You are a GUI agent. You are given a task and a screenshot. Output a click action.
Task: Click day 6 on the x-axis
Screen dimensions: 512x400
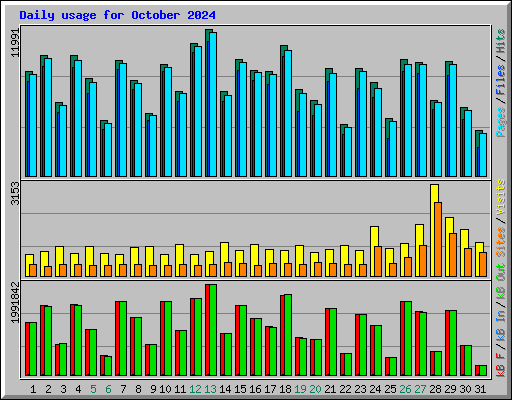tap(108, 389)
